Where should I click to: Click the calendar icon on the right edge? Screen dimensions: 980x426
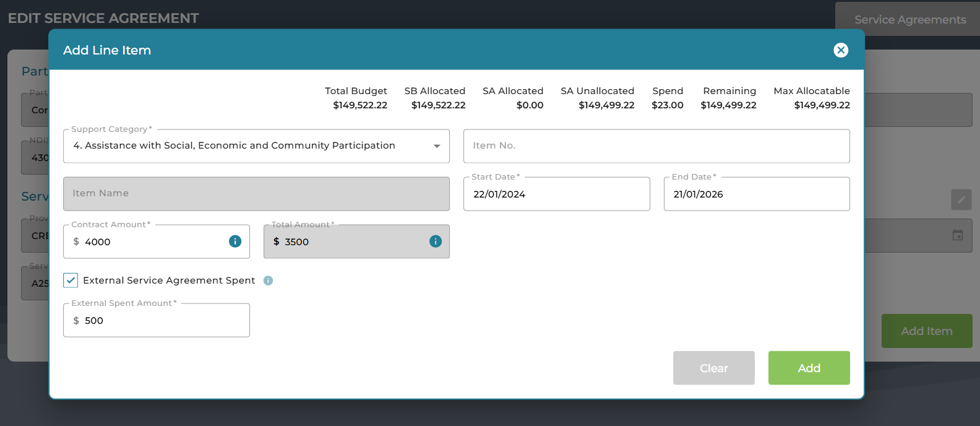(x=957, y=235)
